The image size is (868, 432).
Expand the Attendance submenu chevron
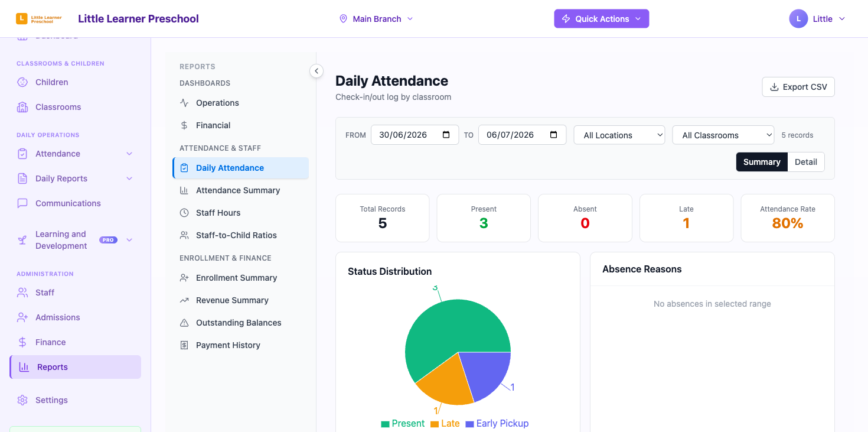point(129,154)
